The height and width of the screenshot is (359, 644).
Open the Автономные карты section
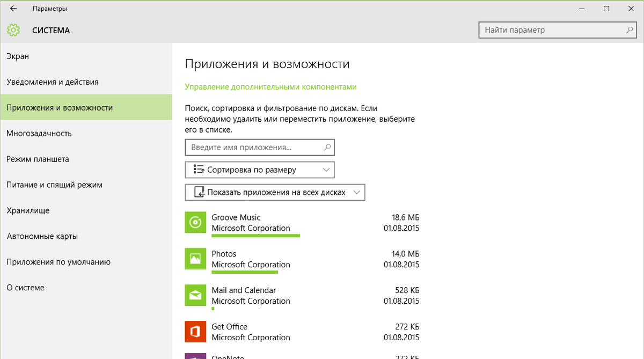(86, 236)
